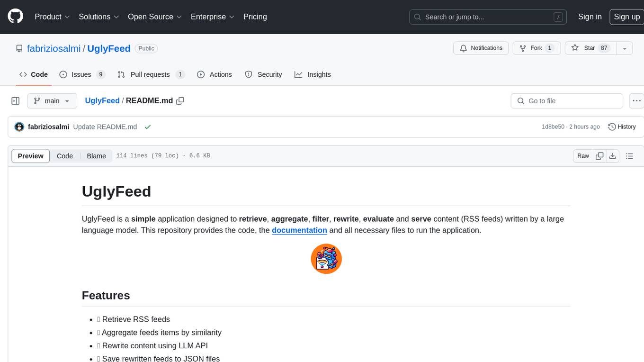This screenshot has width=644, height=362.
Task: Click "Rewrite content using LLM API" item
Action: coord(152,346)
